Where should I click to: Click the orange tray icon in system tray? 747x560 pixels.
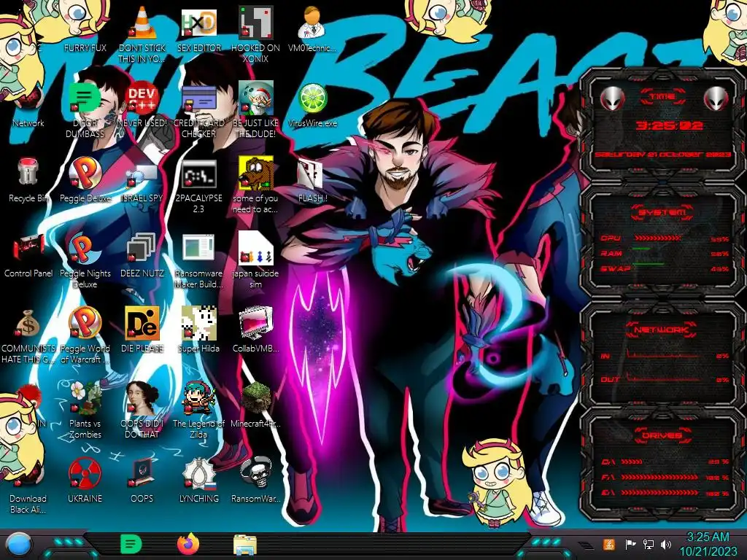(x=609, y=544)
